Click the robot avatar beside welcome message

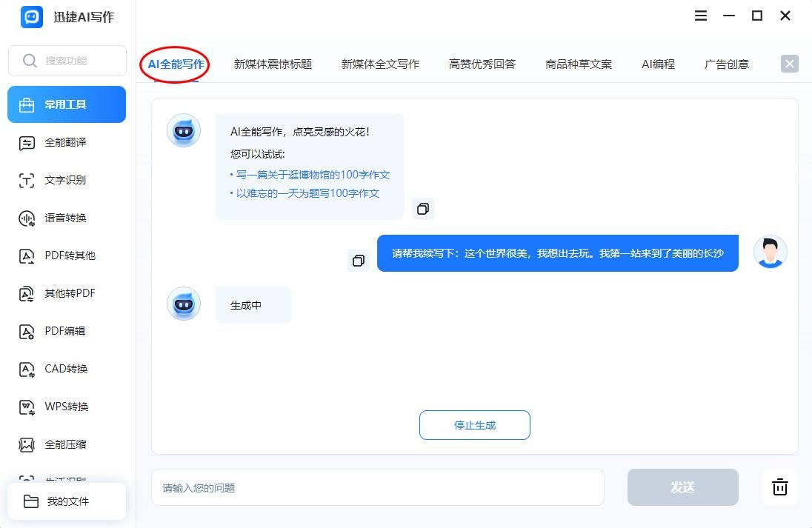[184, 131]
